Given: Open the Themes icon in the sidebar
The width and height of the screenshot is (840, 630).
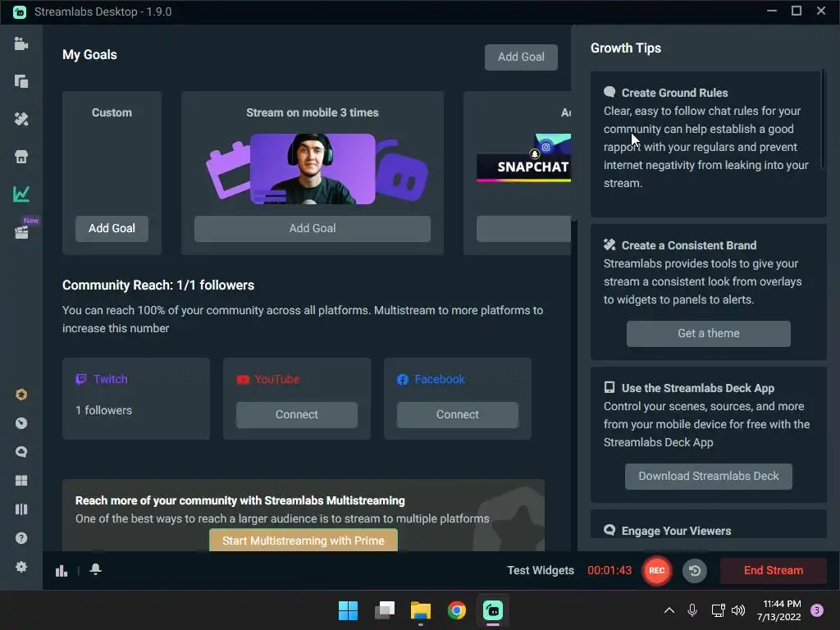Looking at the screenshot, I should point(21,119).
